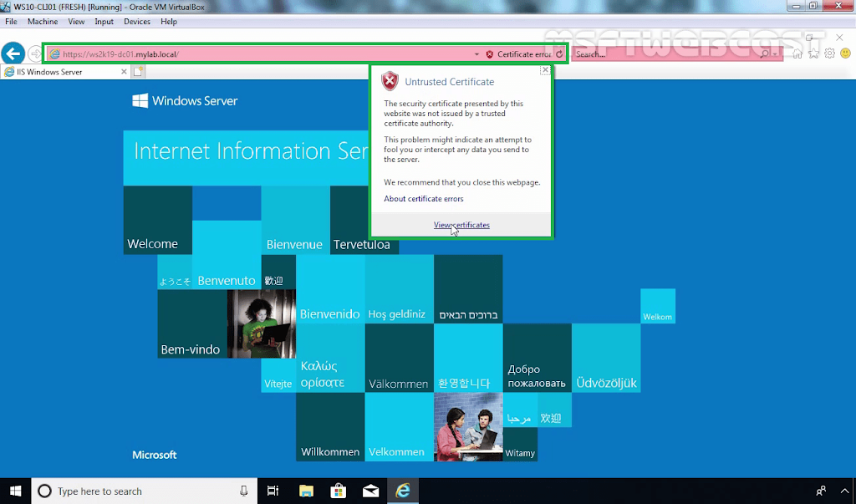Viewport: 856px width, 504px height.
Task: Click the Windows Server logo heading
Action: [x=185, y=100]
